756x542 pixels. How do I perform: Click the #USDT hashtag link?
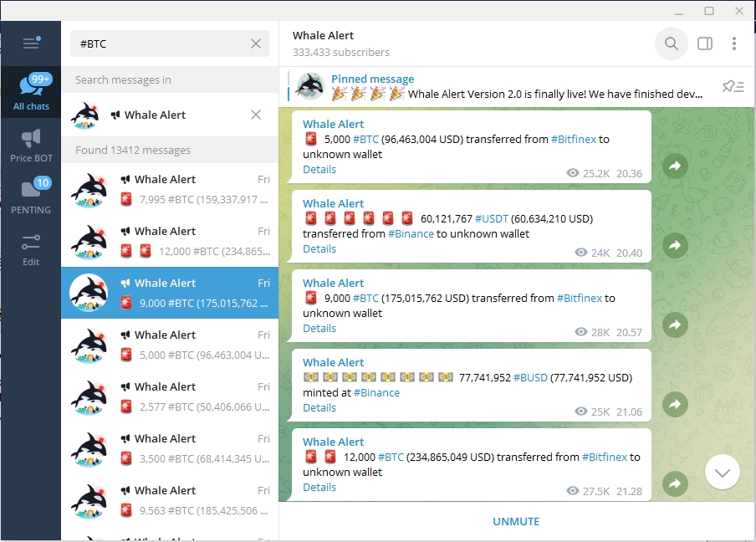coord(492,219)
